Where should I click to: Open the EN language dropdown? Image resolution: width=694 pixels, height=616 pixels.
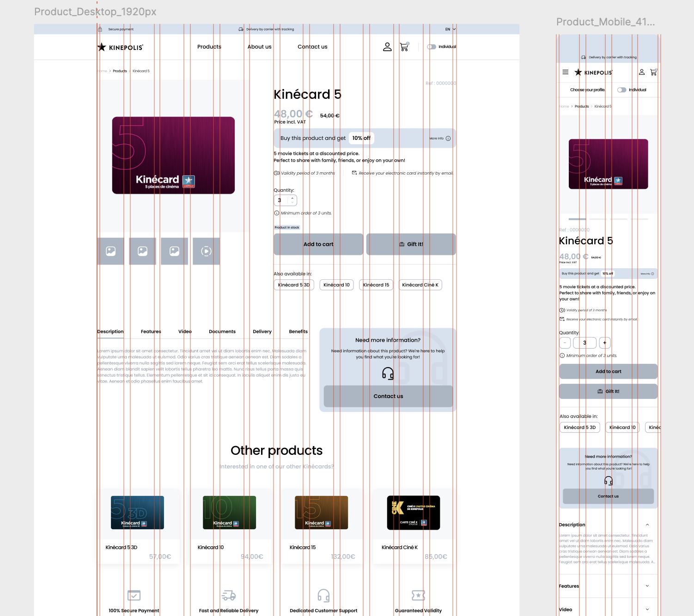point(450,29)
